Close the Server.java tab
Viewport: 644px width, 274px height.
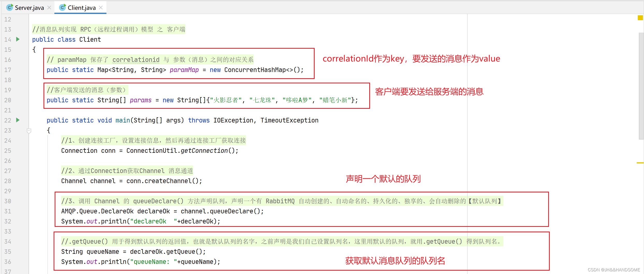pos(49,8)
